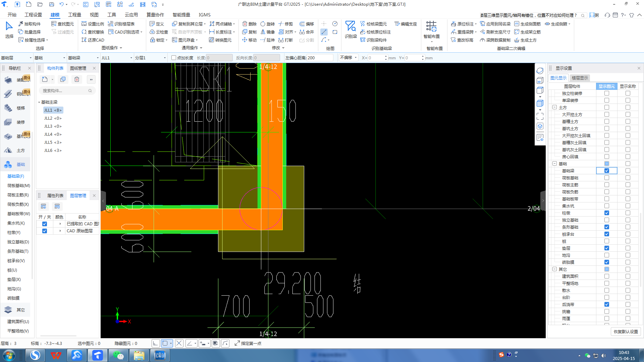
Task: Toggle the 已提取的 CAD 图层 layer checkbox
Action: (45, 224)
